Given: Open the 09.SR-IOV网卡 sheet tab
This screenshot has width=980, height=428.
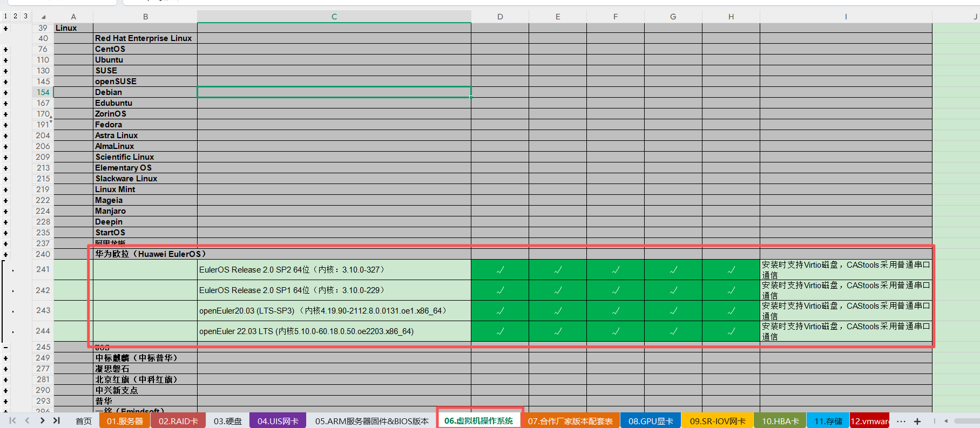Looking at the screenshot, I should coord(718,421).
